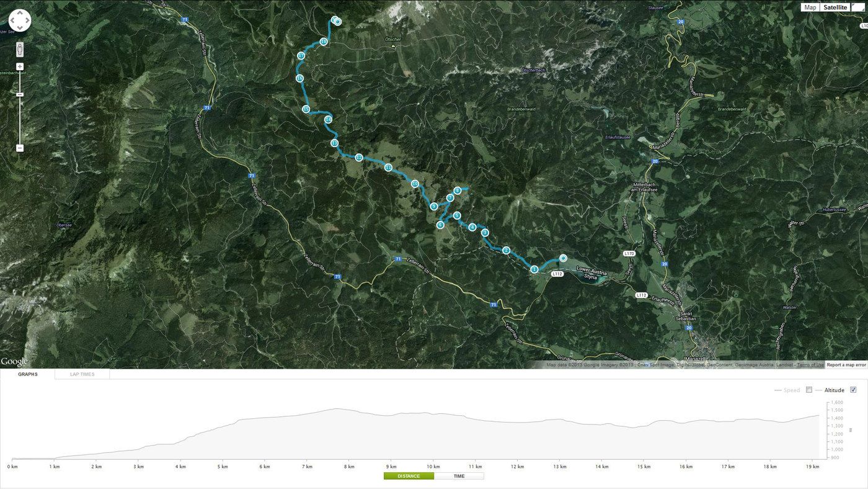868x489 pixels.
Task: Pan map right with arrow control
Action: [27, 20]
